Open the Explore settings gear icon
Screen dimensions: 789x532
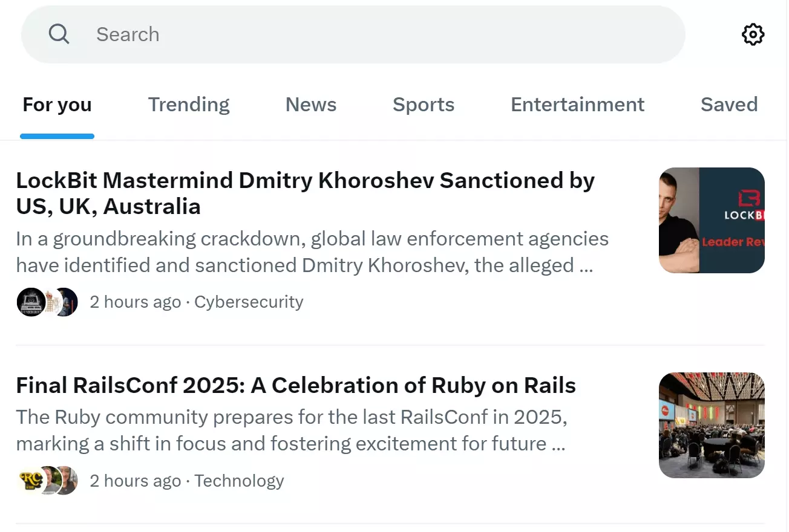click(752, 34)
